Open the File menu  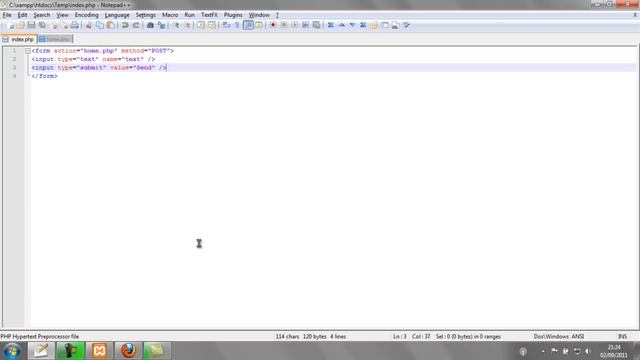click(7, 15)
